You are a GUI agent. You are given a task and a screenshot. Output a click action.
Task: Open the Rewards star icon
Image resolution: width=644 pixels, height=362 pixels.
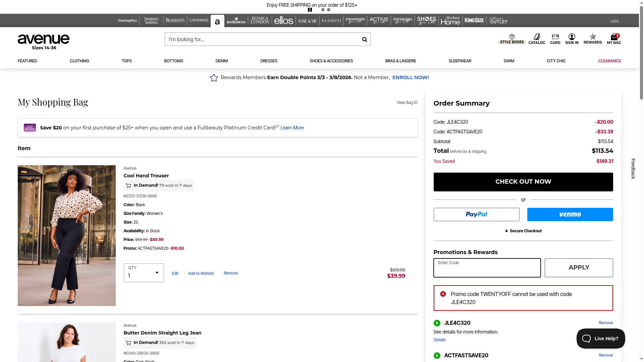point(592,39)
